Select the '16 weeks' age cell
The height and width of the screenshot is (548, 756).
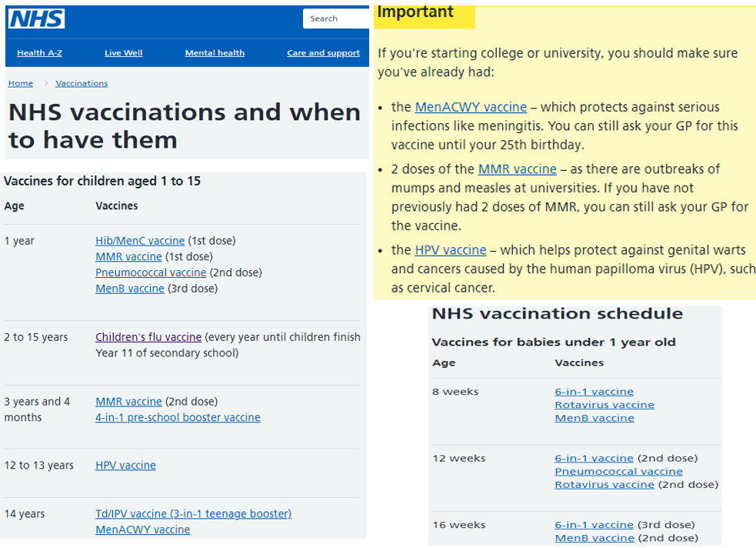[458, 525]
